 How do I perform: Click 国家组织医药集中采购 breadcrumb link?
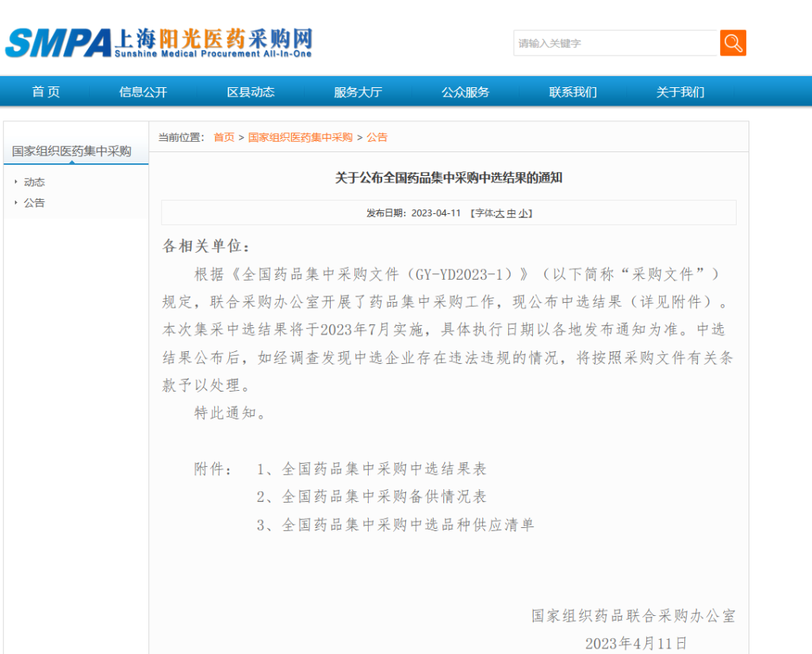point(300,137)
